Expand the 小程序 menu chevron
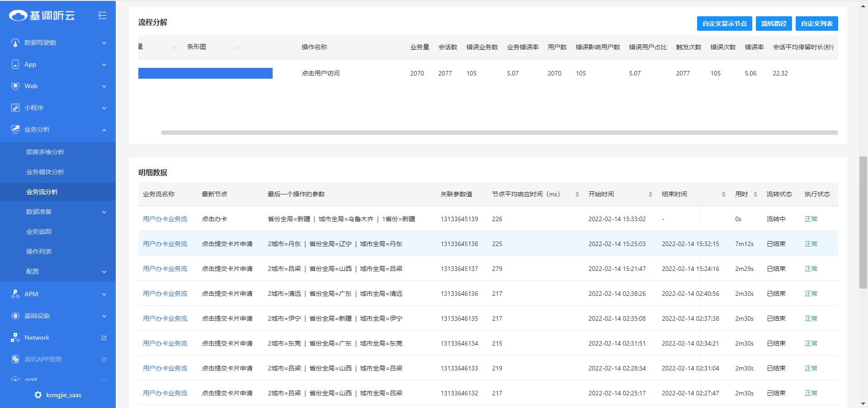The width and height of the screenshot is (868, 408). click(104, 108)
